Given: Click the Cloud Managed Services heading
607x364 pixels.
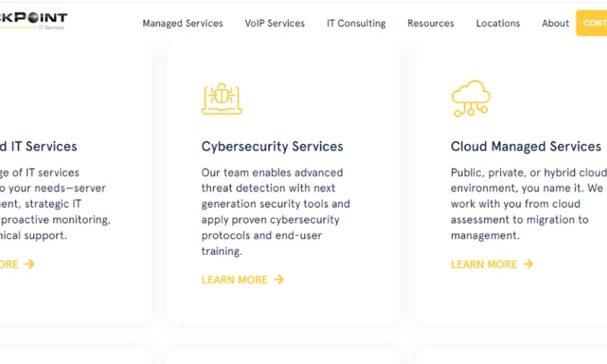Looking at the screenshot, I should click(x=526, y=146).
